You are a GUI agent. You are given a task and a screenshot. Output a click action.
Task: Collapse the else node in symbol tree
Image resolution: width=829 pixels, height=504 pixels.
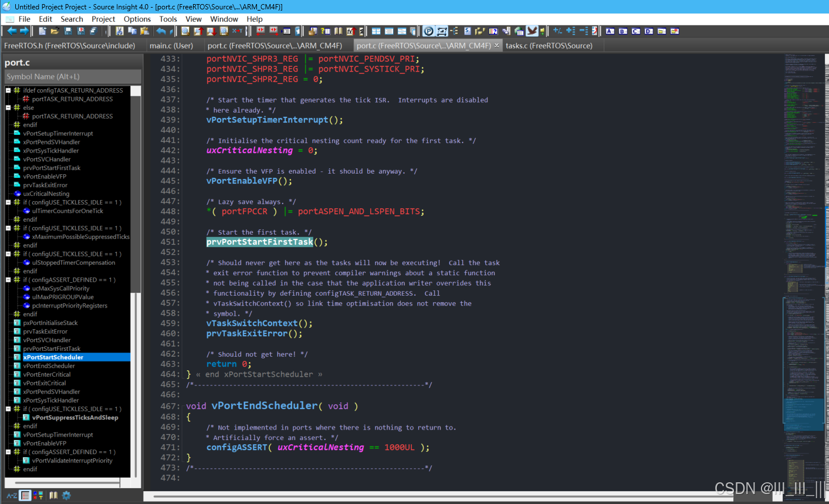tap(8, 107)
